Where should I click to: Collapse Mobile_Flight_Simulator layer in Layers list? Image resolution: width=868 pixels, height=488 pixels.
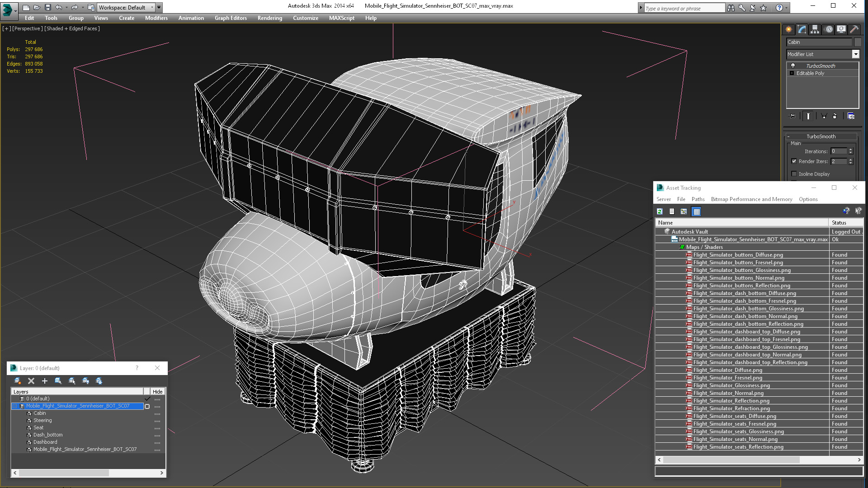(x=14, y=406)
